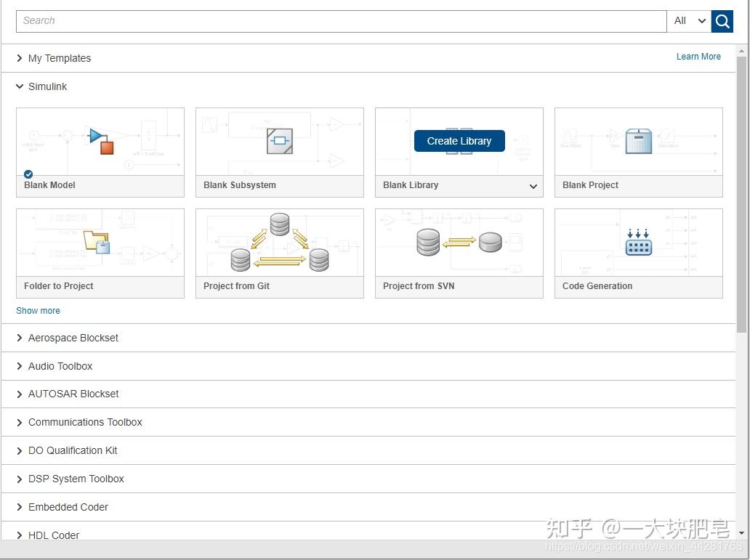
Task: Expand the HDL Coder section
Action: [20, 535]
